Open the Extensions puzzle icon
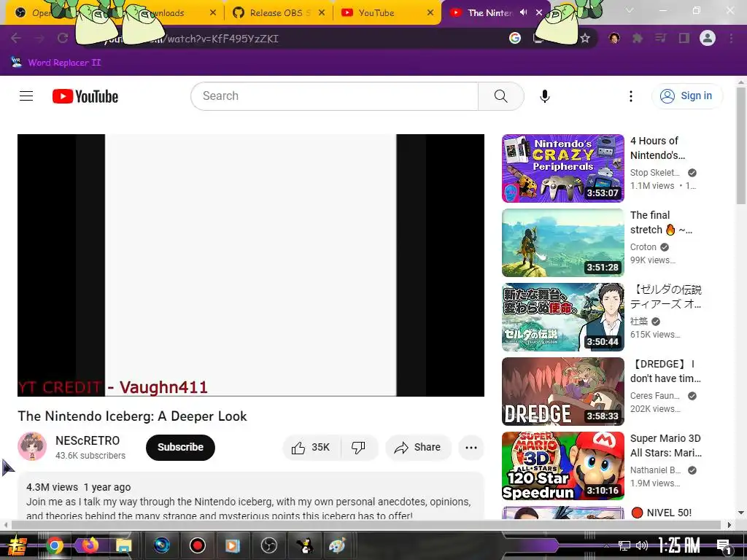 coord(638,38)
